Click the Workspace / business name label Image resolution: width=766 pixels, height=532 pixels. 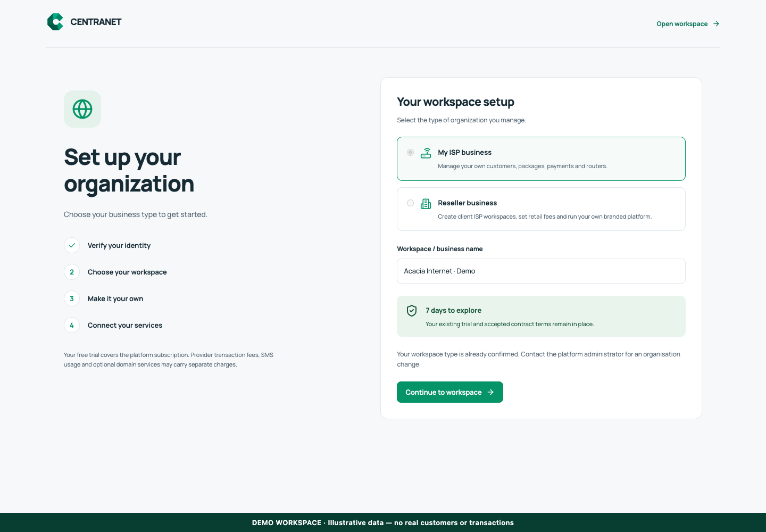click(x=440, y=249)
